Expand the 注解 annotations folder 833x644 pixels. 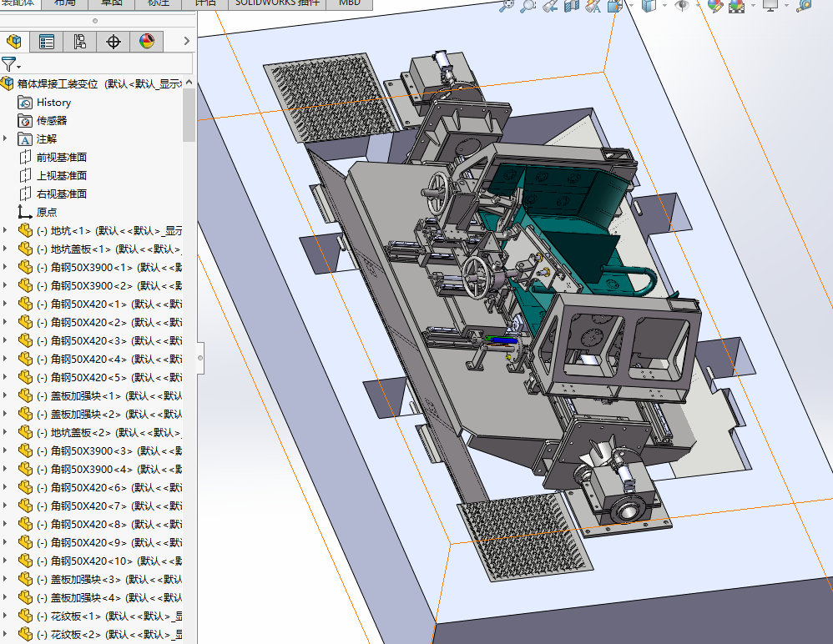6,139
